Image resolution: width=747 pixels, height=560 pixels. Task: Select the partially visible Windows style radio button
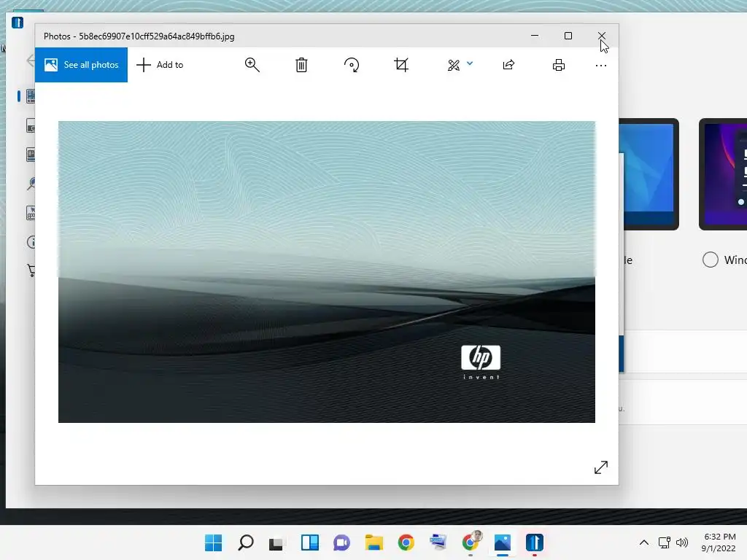(711, 260)
